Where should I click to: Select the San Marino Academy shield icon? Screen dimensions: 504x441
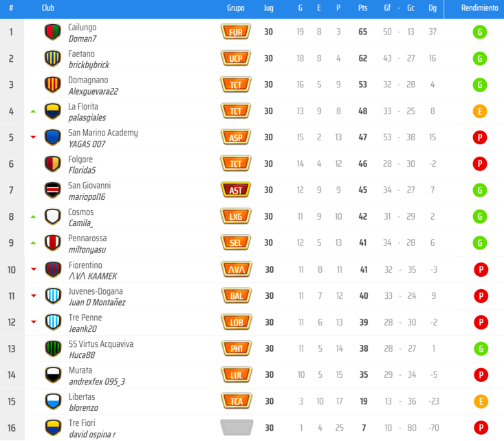(53, 137)
